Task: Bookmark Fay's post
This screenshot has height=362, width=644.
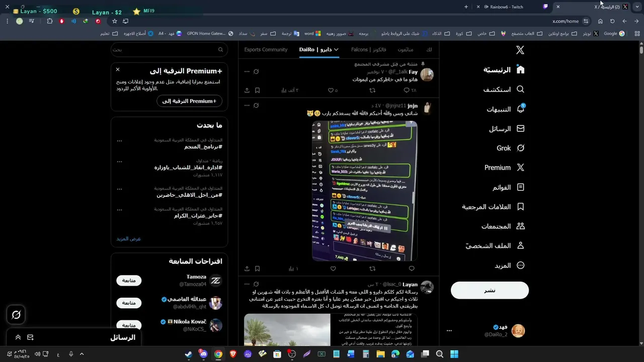Action: tap(257, 90)
